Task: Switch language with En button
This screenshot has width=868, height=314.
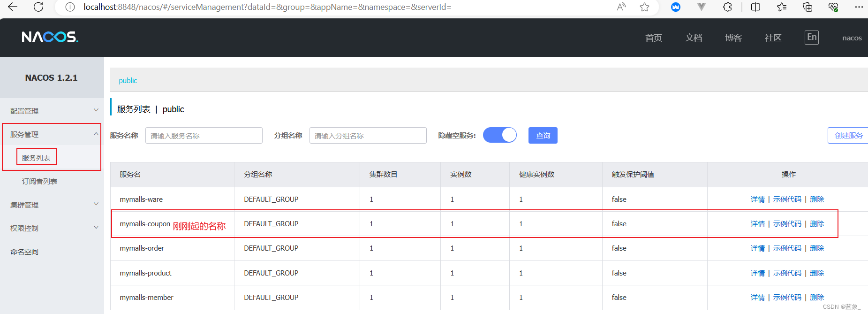Action: click(812, 38)
